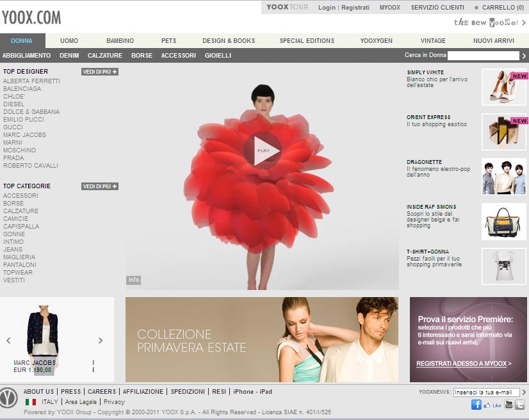Screen dimensions: 529x420
Task: Select designer DOLCE & GABBANA
Action: pos(31,111)
